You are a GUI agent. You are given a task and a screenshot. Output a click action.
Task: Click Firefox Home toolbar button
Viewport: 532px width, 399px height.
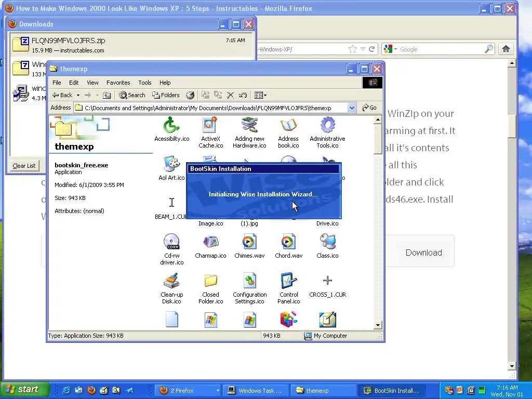click(x=506, y=49)
